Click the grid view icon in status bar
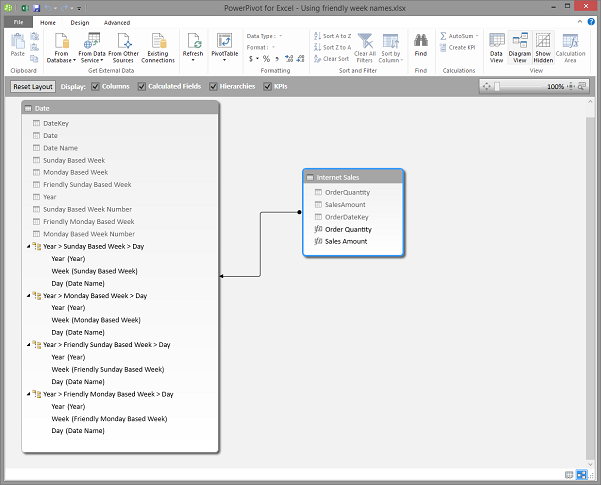Screen dimensions: 601x485 [569, 475]
